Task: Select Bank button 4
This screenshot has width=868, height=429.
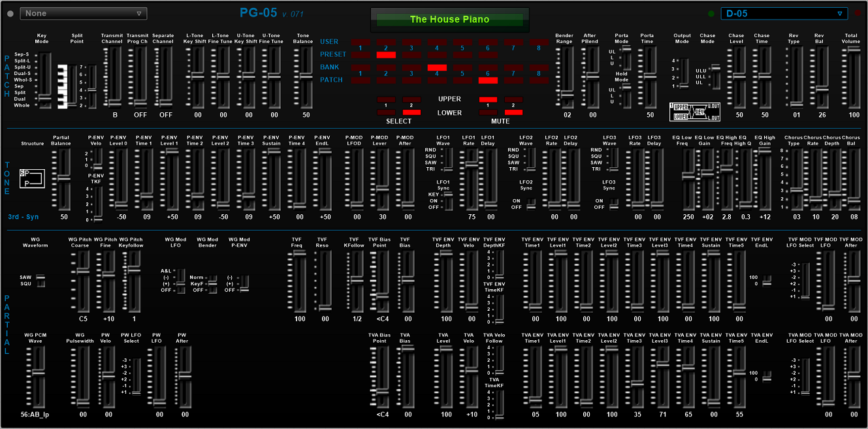Action: pyautogui.click(x=437, y=67)
